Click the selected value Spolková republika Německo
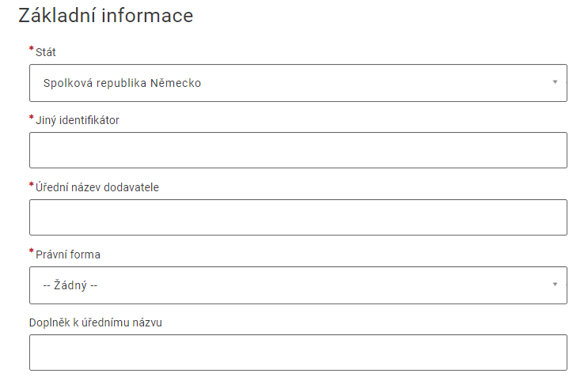This screenshot has height=377, width=588. pyautogui.click(x=122, y=83)
